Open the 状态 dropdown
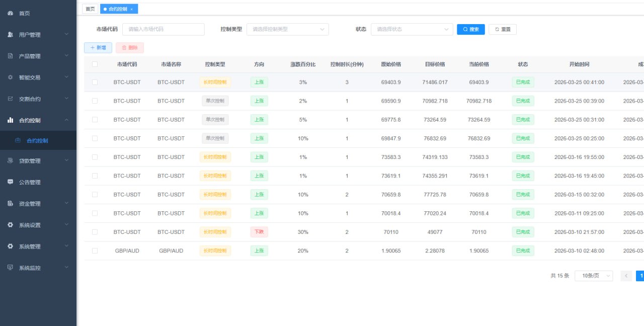 412,29
